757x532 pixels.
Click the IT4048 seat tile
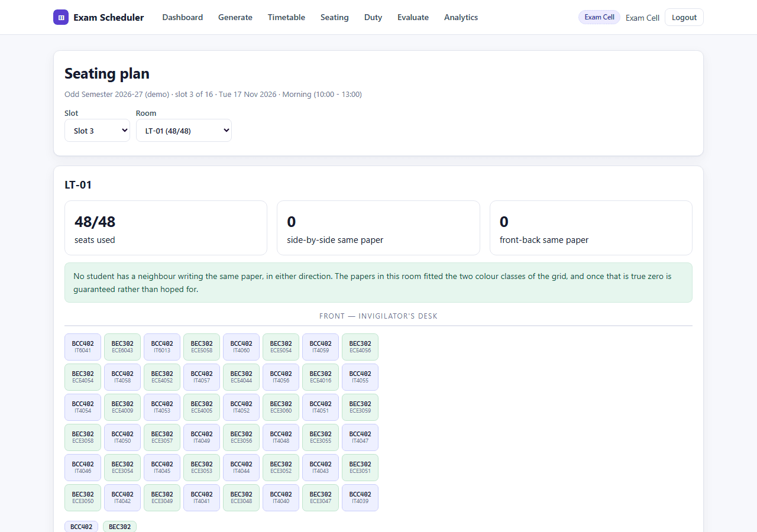pyautogui.click(x=281, y=437)
